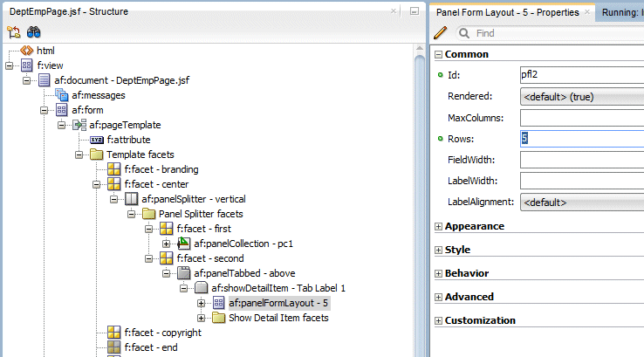Click the f:facet - second icon
Image resolution: width=644 pixels, height=357 pixels.
click(x=167, y=258)
